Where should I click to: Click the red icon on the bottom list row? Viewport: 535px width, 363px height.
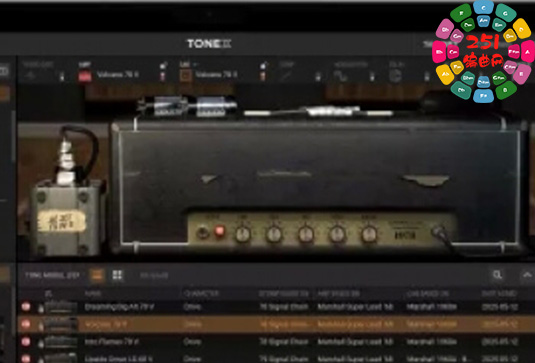[x=26, y=358]
